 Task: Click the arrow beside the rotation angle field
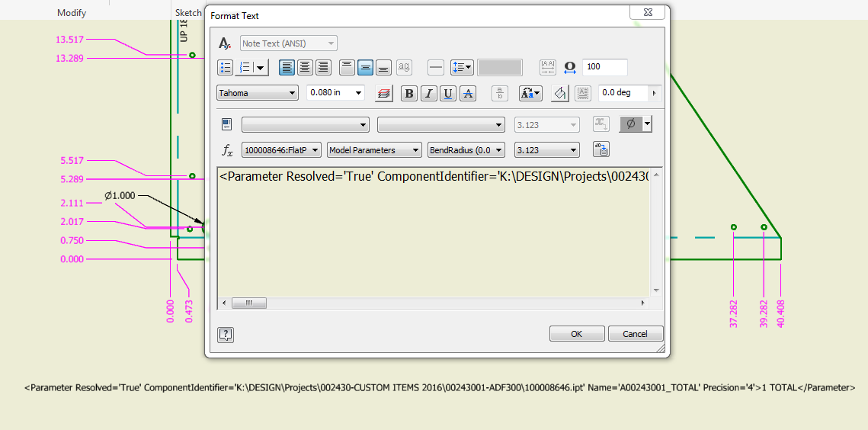655,93
